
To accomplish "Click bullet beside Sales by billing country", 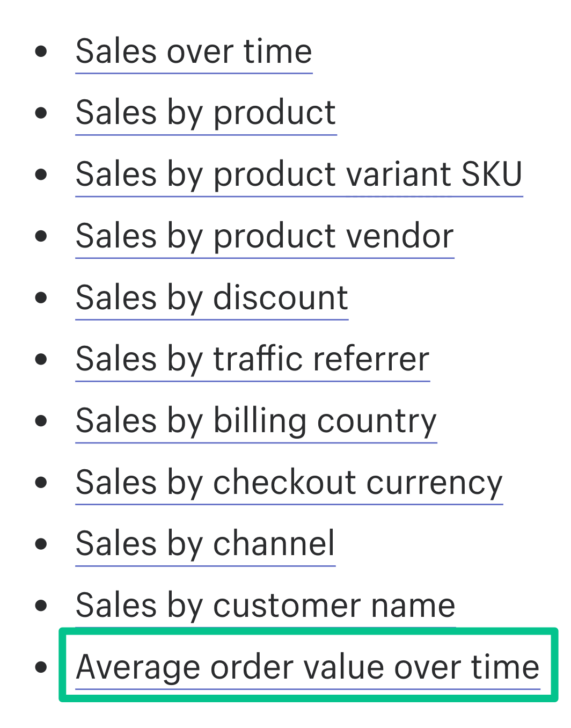I will [x=41, y=421].
